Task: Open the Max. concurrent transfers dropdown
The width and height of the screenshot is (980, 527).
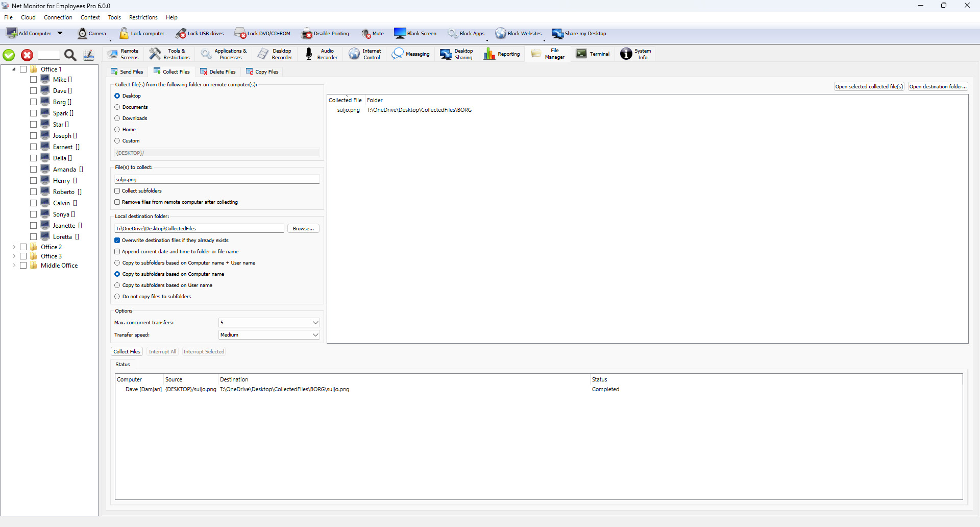Action: (x=269, y=323)
